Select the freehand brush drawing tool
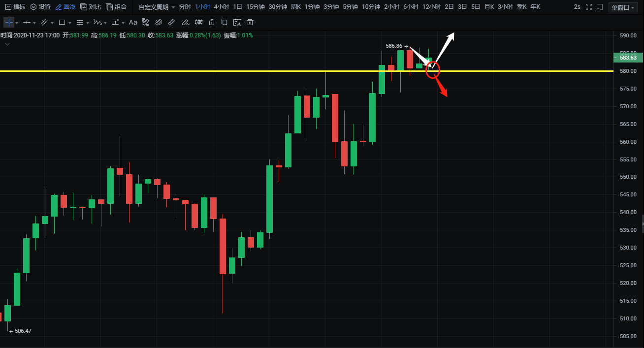Viewport: 644px width, 348px height. [185, 23]
